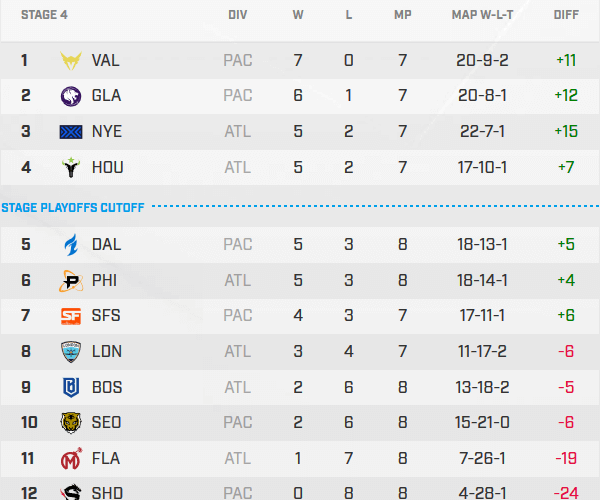The height and width of the screenshot is (500, 600).
Task: Click the London Spitfire team logo
Action: coord(71,352)
